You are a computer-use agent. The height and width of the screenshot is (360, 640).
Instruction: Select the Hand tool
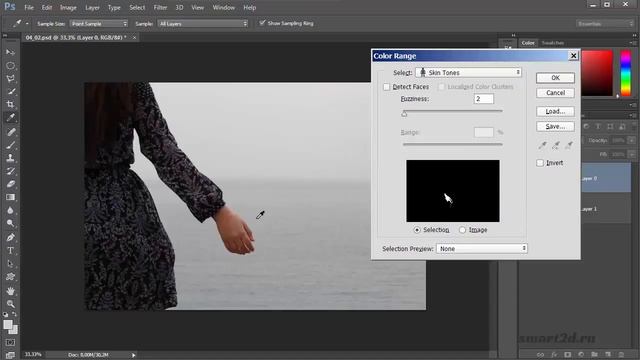[x=11, y=291]
